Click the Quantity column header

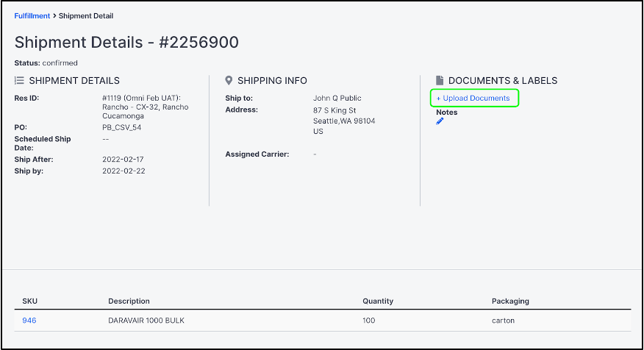[x=378, y=301]
